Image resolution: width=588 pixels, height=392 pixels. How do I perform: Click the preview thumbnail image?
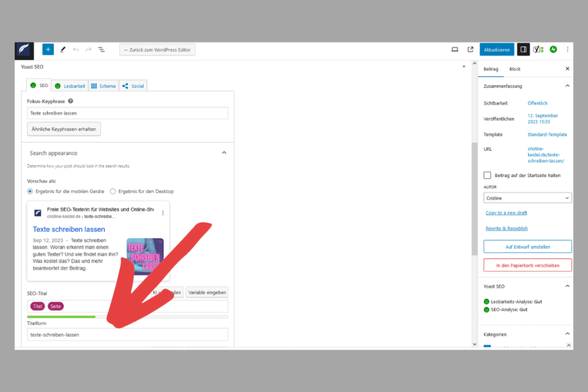(145, 257)
